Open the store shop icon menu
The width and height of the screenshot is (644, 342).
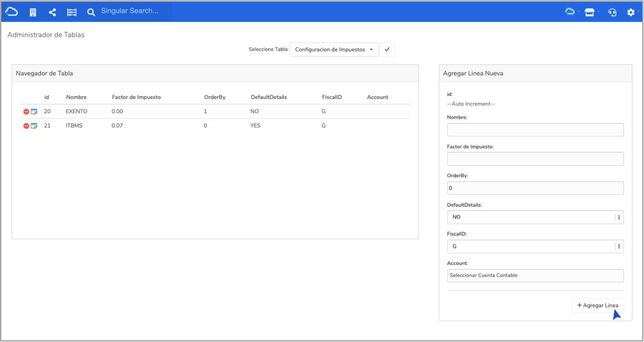tap(590, 12)
